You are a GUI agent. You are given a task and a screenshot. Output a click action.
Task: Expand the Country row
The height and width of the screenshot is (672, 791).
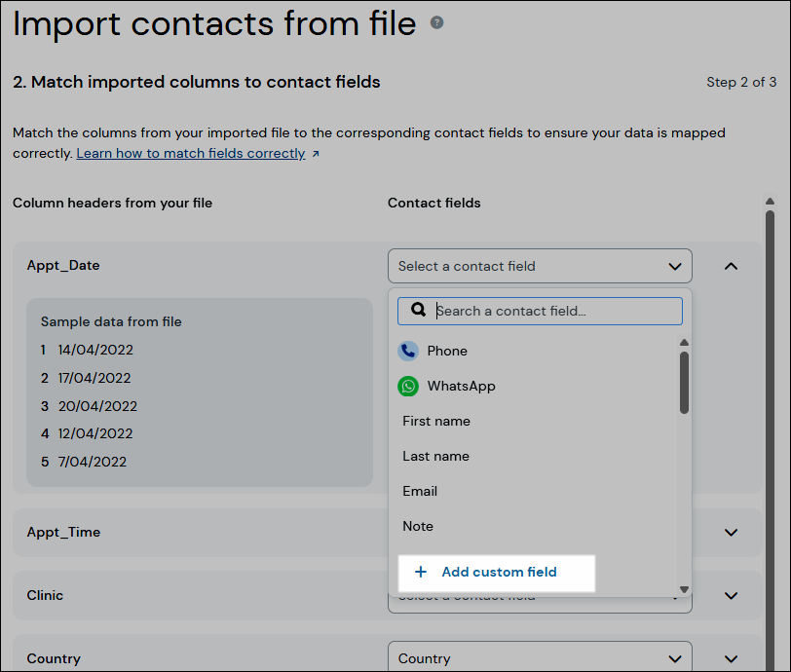click(731, 657)
